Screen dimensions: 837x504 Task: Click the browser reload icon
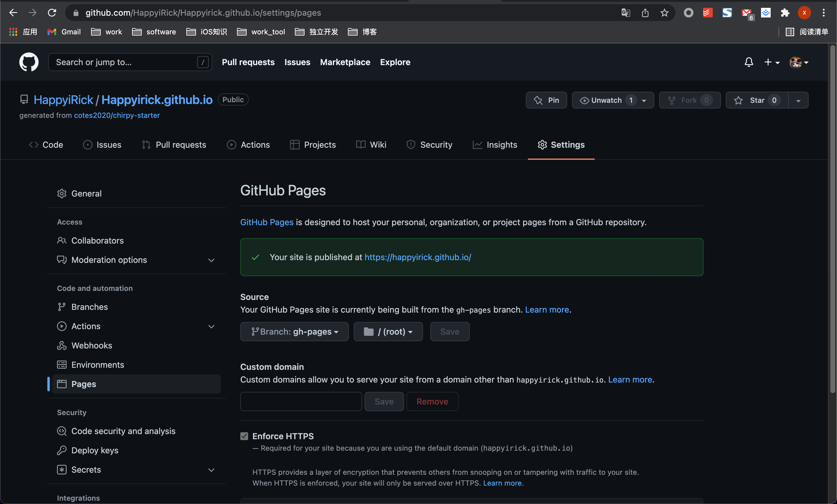pos(52,13)
